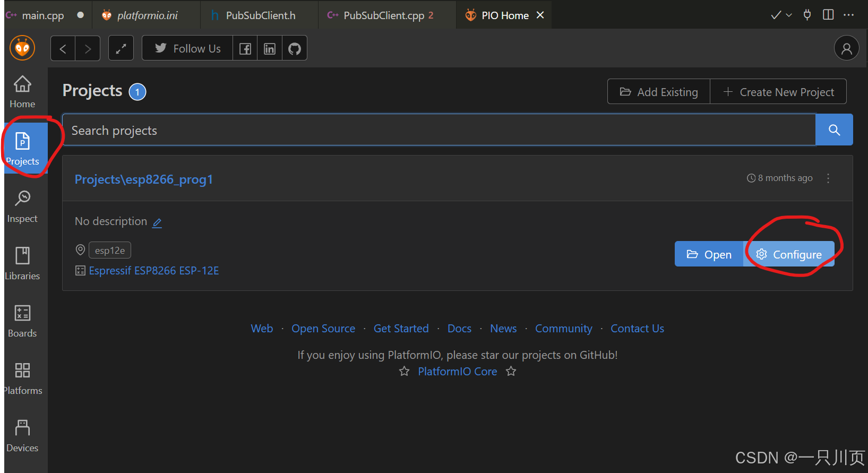Viewport: 868px width, 473px height.
Task: Go forward with the right arrow button
Action: 88,49
